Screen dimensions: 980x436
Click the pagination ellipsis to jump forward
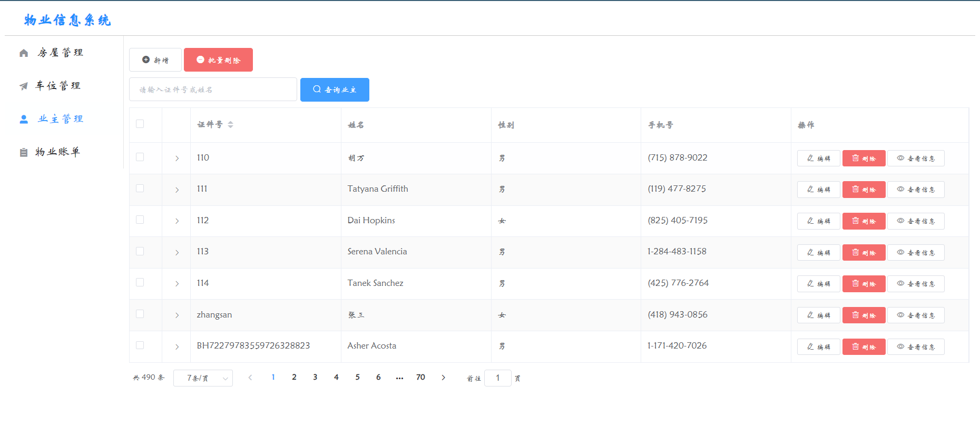(x=399, y=378)
